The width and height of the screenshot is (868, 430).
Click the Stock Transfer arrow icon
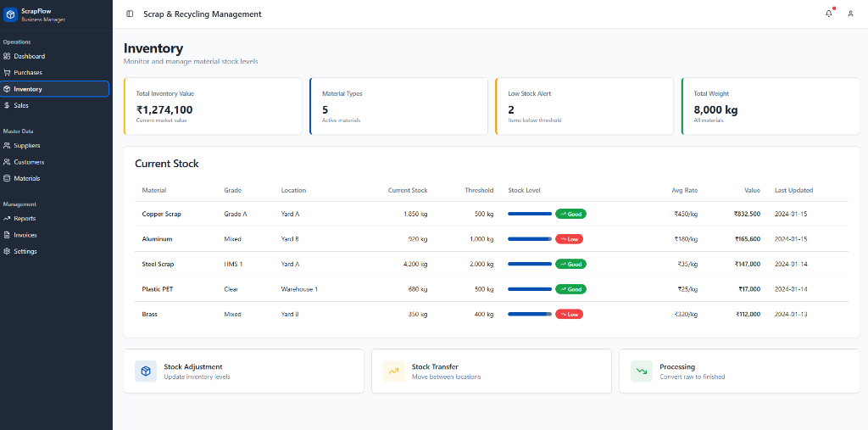pos(393,371)
